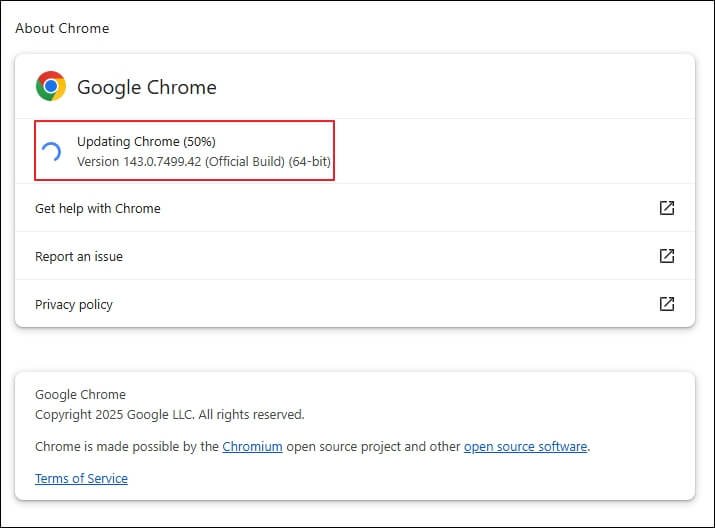The width and height of the screenshot is (715, 528).
Task: Follow the Chromium hyperlink
Action: click(252, 446)
